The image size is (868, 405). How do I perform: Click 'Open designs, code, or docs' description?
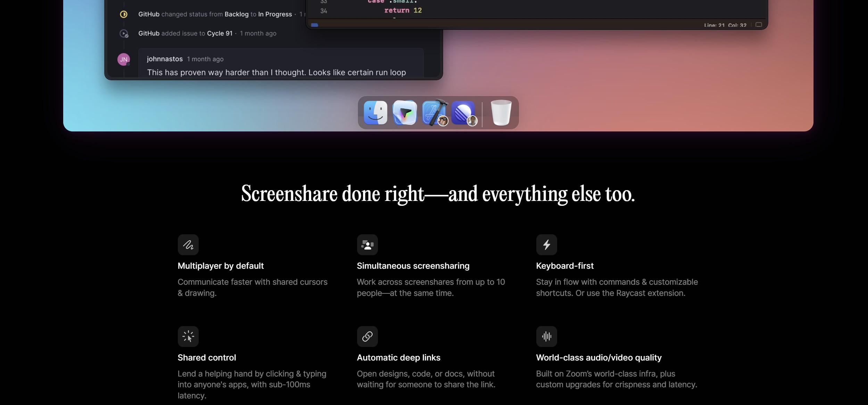(x=426, y=379)
